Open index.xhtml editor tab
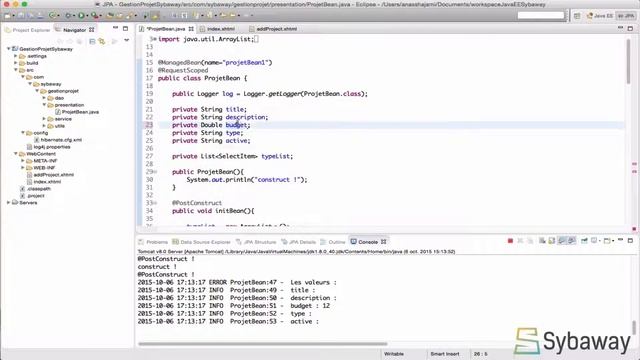640x360 pixels. point(218,29)
